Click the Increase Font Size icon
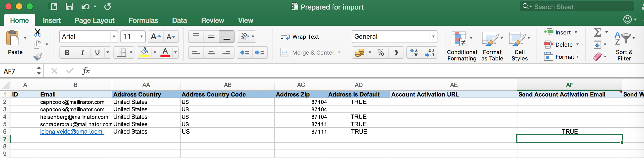This screenshot has width=644, height=158. tap(155, 37)
